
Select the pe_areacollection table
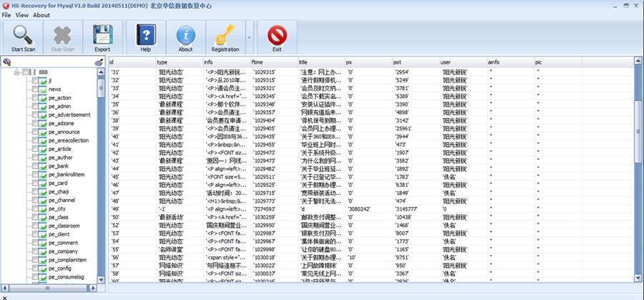tap(69, 140)
